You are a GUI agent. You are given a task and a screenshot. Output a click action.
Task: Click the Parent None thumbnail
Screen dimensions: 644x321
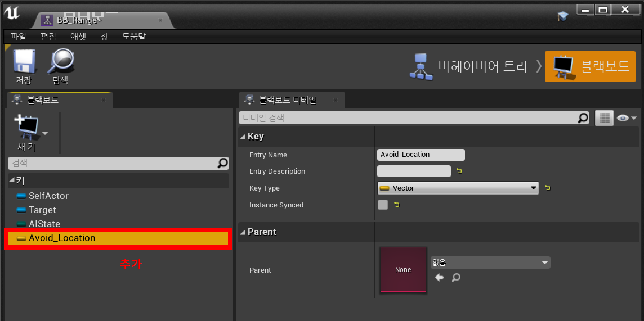pos(403,269)
